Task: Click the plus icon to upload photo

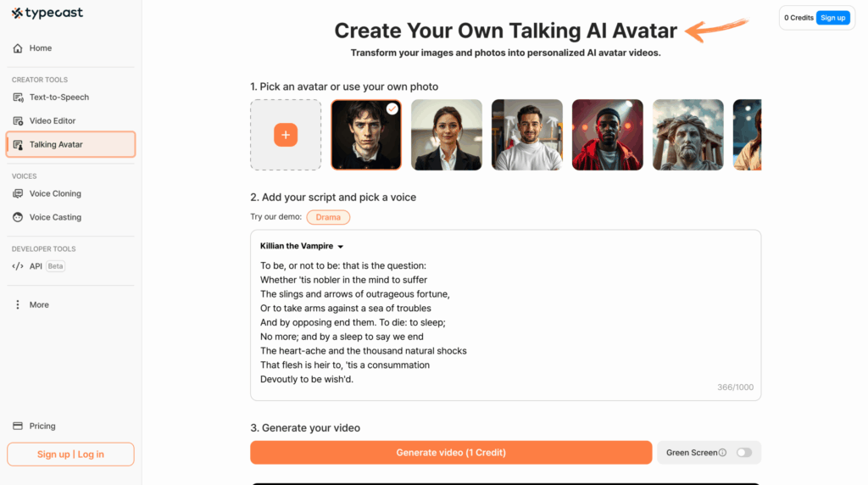Action: 286,135
